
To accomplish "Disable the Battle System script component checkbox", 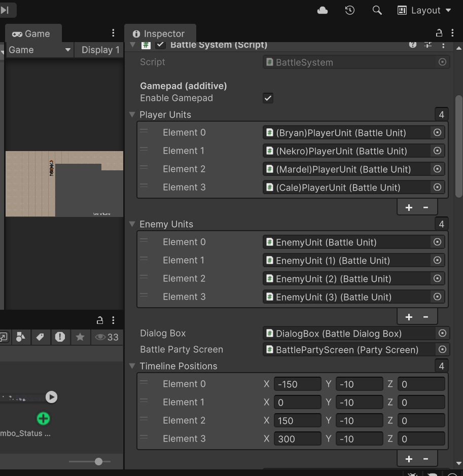I will [161, 45].
